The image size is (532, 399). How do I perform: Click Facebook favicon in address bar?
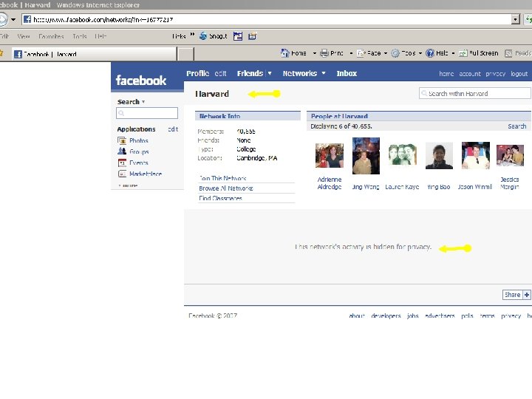(x=27, y=19)
